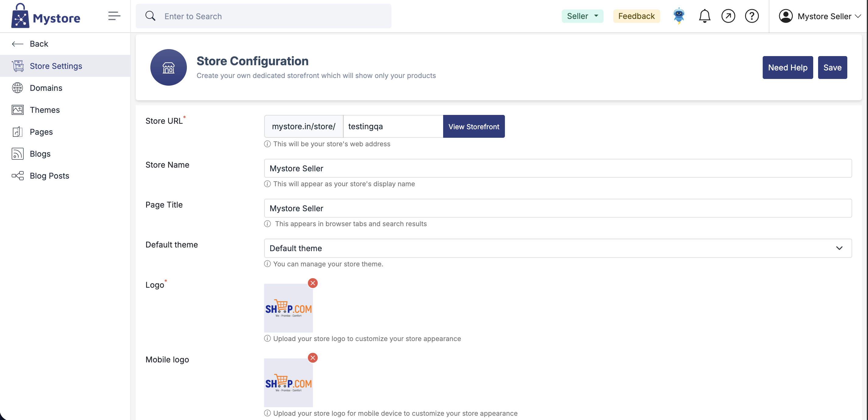
Task: Collapse sidebar with hamburger menu icon
Action: coord(114,16)
